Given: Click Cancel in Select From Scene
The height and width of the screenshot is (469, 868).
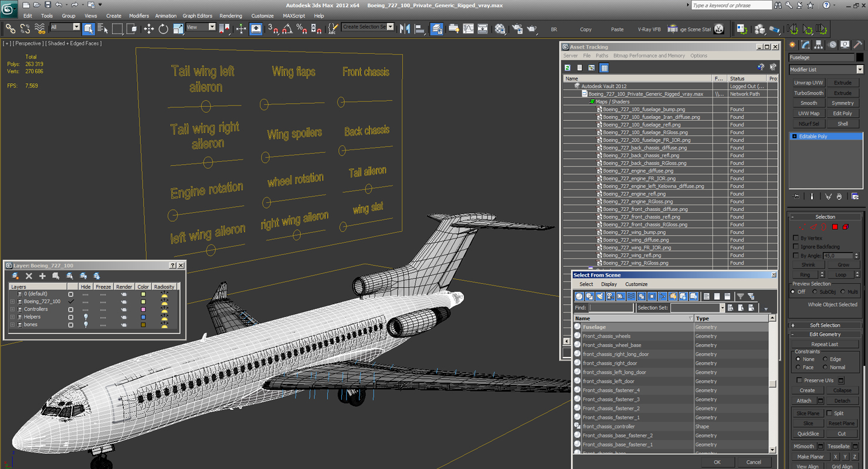Looking at the screenshot, I should tap(754, 462).
